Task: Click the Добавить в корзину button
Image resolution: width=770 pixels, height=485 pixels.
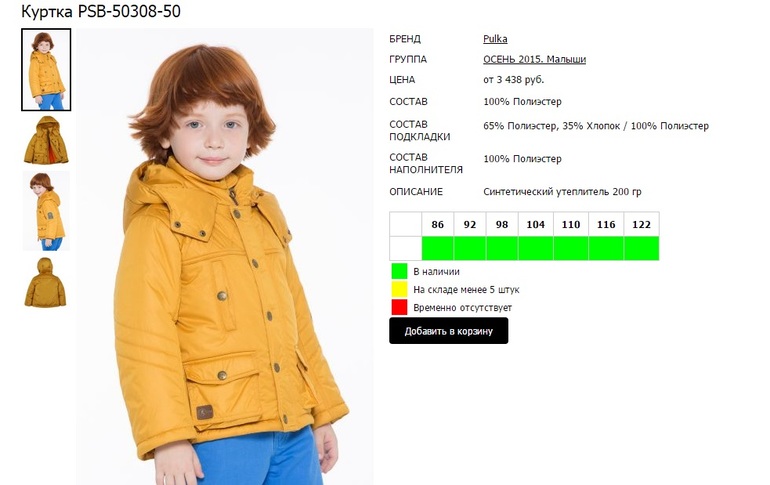Action: pyautogui.click(x=448, y=331)
